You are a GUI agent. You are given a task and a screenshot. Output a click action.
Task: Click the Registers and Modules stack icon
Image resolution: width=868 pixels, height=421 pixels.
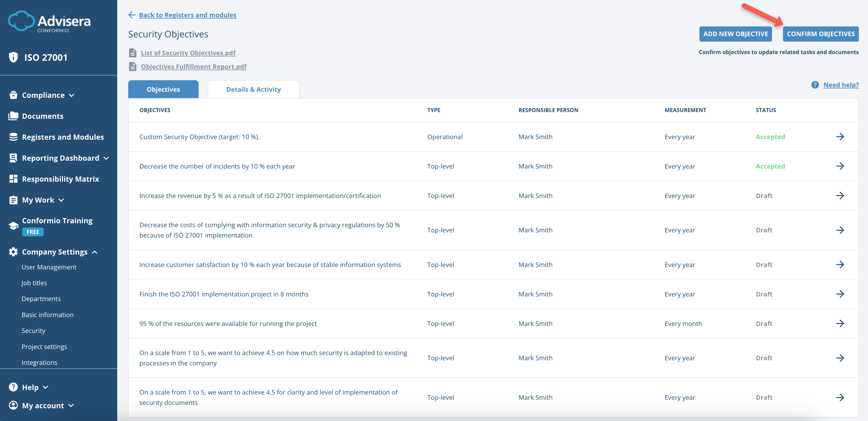13,137
